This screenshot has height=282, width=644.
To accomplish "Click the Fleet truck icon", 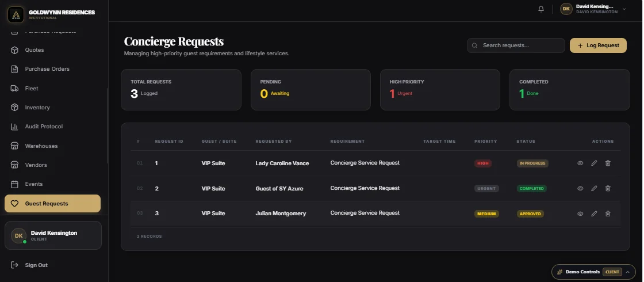I will click(x=14, y=89).
